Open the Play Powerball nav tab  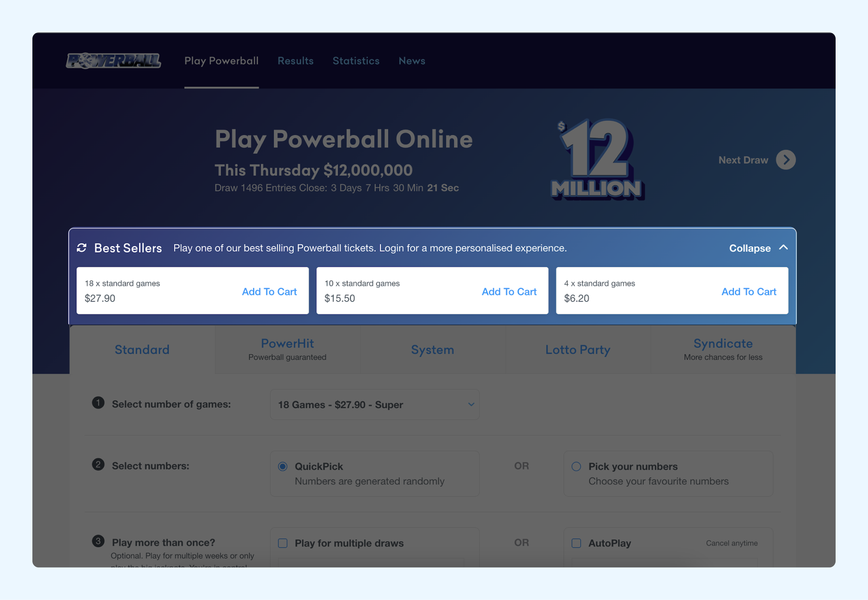click(221, 61)
